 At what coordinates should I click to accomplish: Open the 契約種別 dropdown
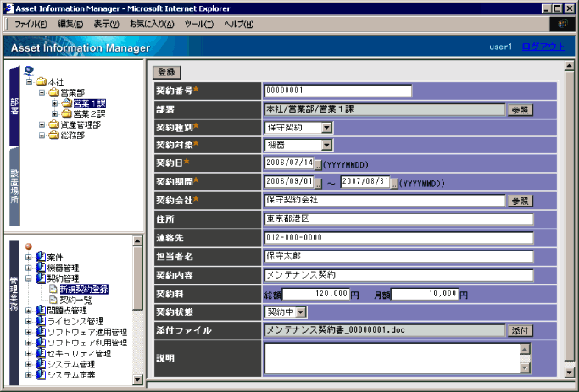(x=326, y=128)
